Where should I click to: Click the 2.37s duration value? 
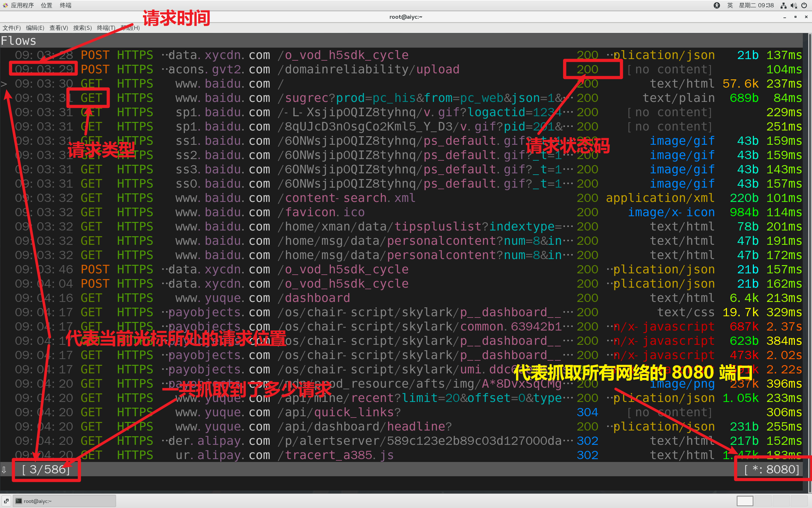(x=784, y=327)
